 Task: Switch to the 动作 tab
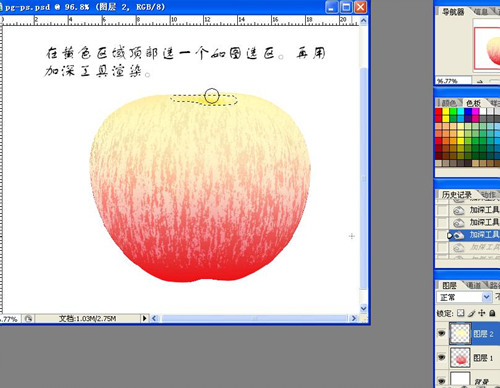coord(488,195)
